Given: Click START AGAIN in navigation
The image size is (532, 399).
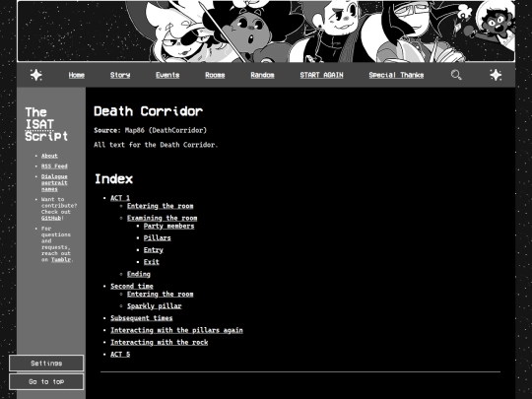Looking at the screenshot, I should pos(321,75).
